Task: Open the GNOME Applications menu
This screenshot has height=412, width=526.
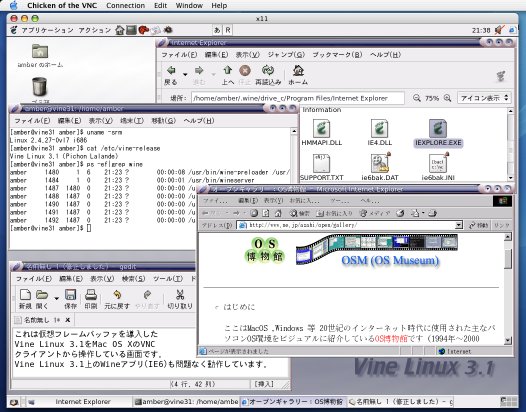Action: point(47,30)
